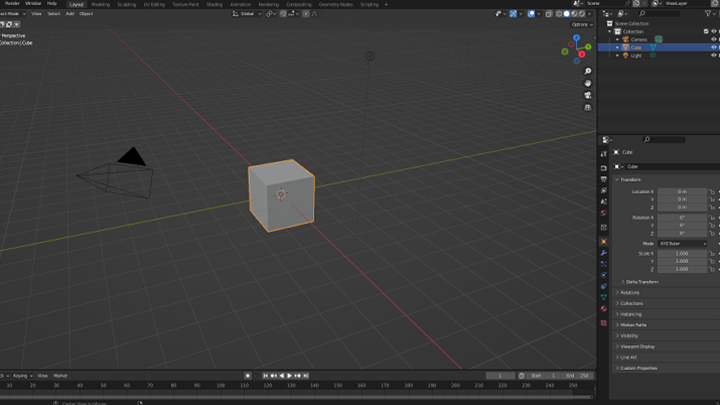Open the Modifiers wrench tab

603,253
